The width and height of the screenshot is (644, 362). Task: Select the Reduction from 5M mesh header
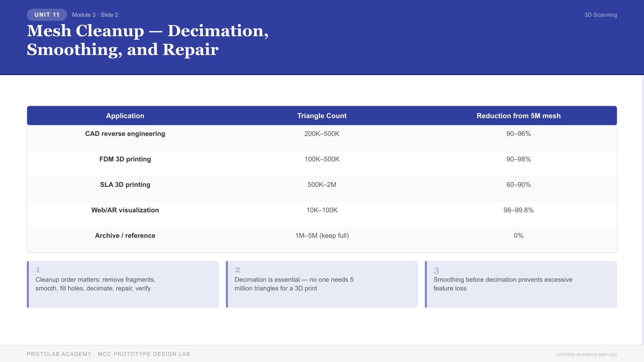pos(518,116)
